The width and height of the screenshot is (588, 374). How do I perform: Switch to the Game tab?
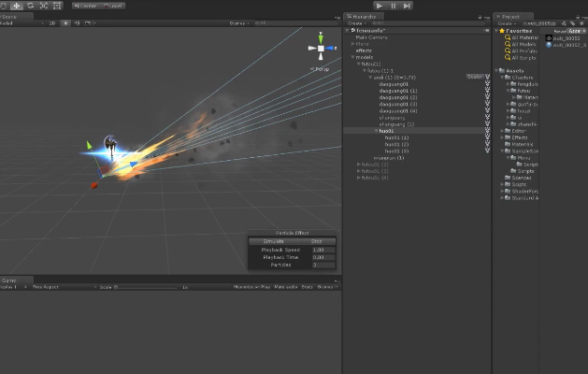click(x=9, y=280)
